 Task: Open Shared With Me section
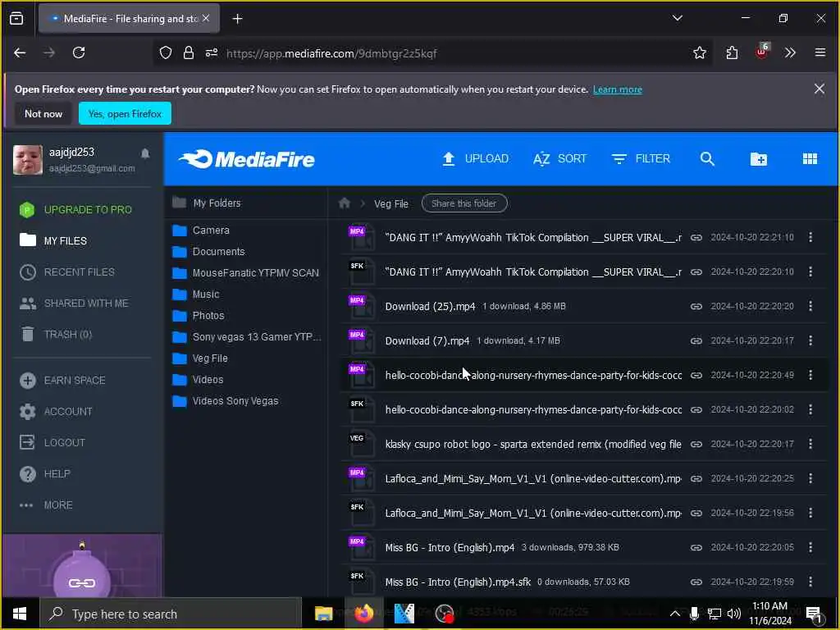click(74, 304)
